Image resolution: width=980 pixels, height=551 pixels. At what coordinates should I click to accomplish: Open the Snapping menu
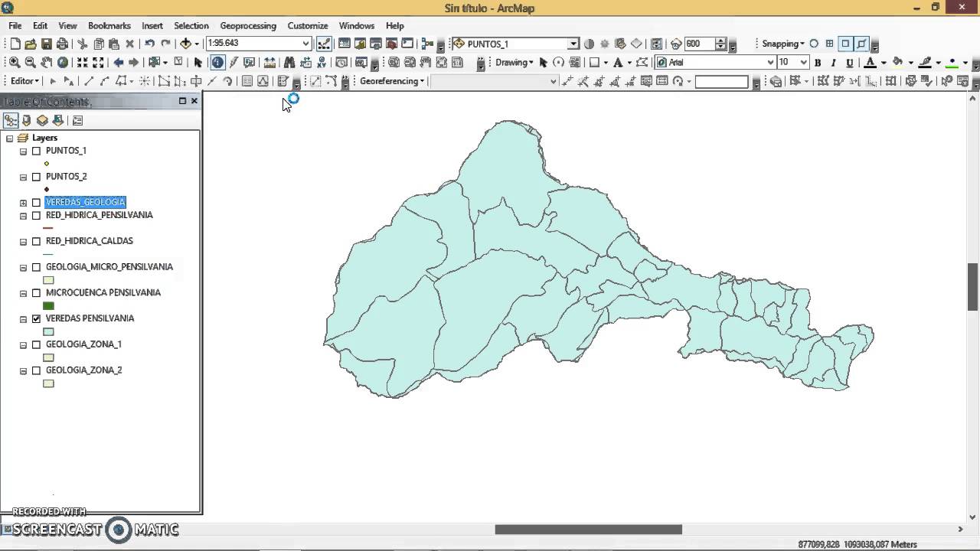point(782,44)
